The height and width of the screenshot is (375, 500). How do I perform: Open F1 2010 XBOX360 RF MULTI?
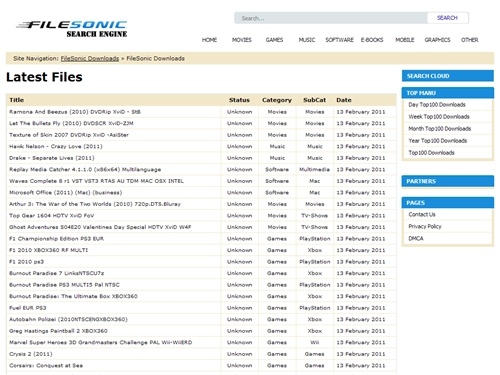pyautogui.click(x=49, y=250)
